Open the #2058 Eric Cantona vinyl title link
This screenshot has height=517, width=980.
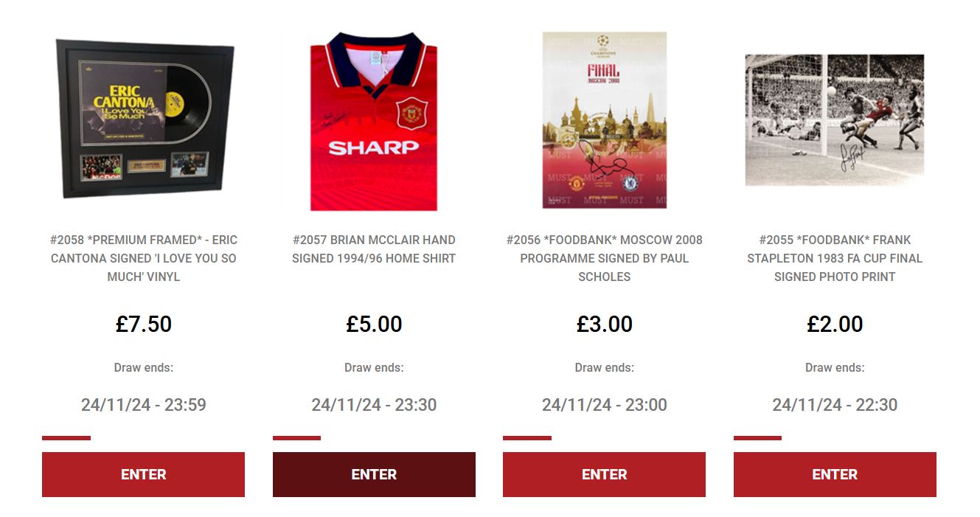tap(144, 258)
